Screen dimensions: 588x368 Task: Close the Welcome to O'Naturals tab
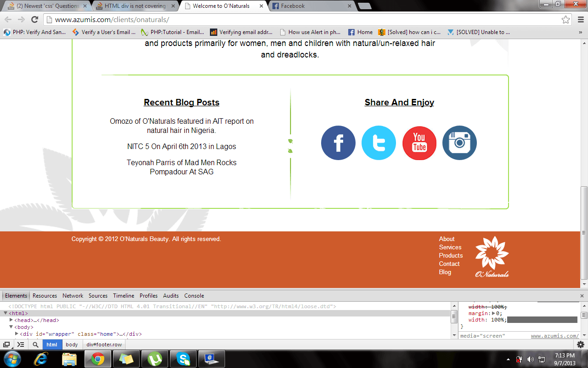point(261,6)
